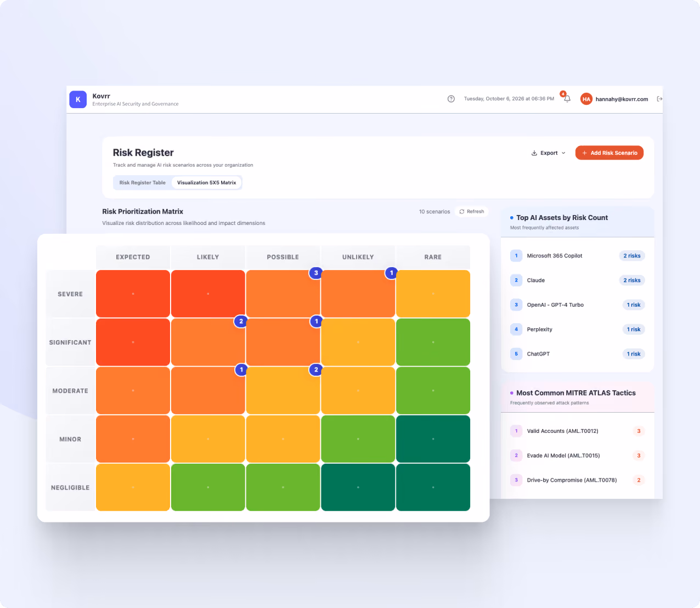Screen dimensions: 700x608
Task: Click Add Risk Scenario button
Action: [609, 153]
